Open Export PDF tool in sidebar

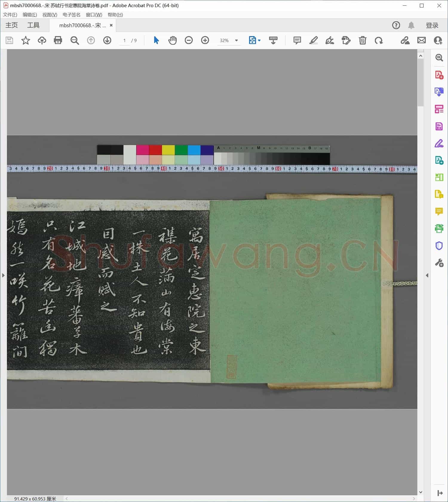[x=439, y=92]
